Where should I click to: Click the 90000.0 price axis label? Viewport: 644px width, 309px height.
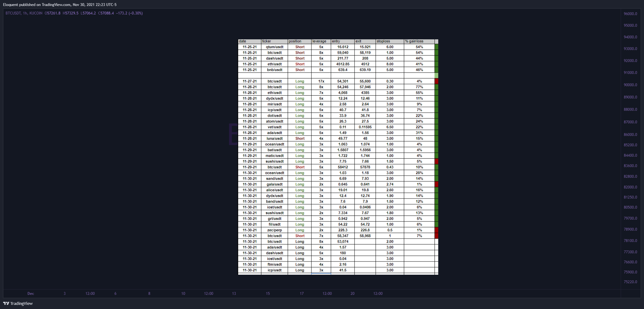pyautogui.click(x=630, y=85)
